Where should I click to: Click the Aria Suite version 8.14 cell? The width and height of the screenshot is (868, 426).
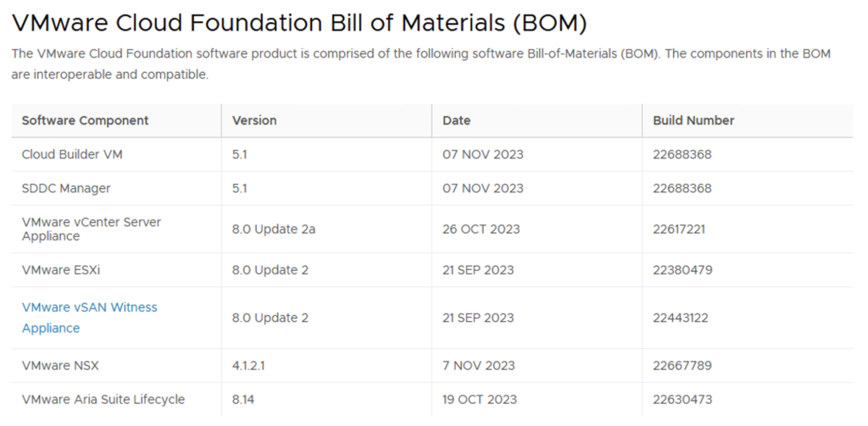tap(245, 399)
